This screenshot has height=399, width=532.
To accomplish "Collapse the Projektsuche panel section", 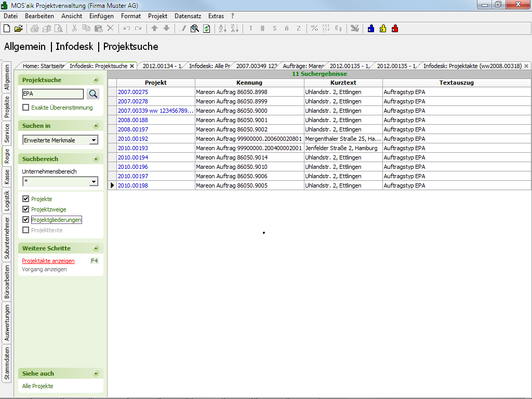I will tap(96, 80).
